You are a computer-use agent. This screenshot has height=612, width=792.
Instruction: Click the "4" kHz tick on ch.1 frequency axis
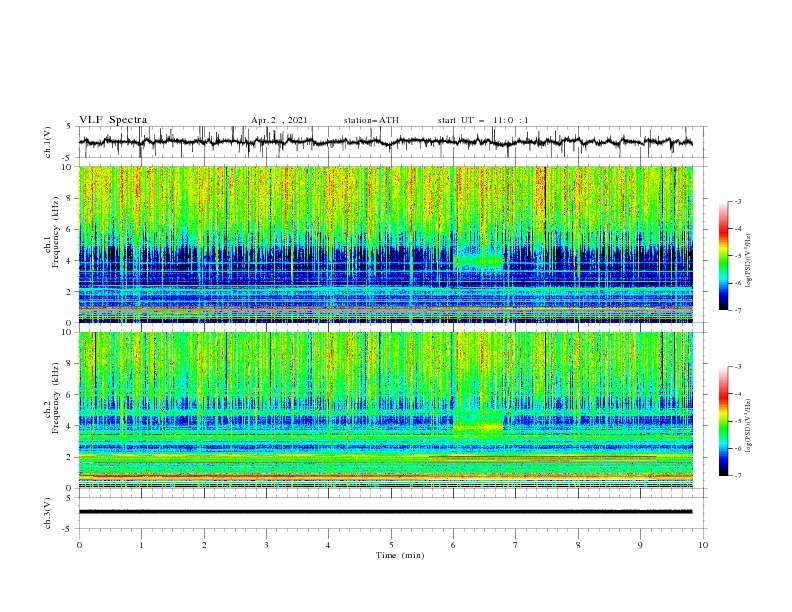tap(71, 261)
